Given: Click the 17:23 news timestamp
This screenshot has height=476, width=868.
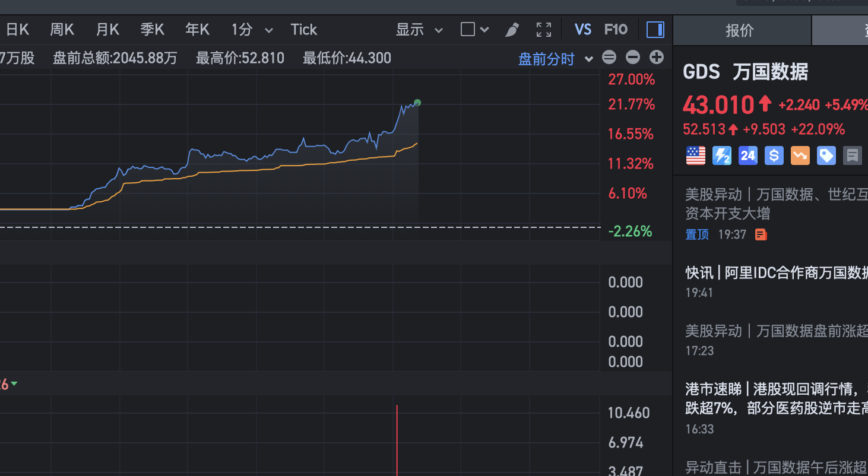Looking at the screenshot, I should pos(699,351).
